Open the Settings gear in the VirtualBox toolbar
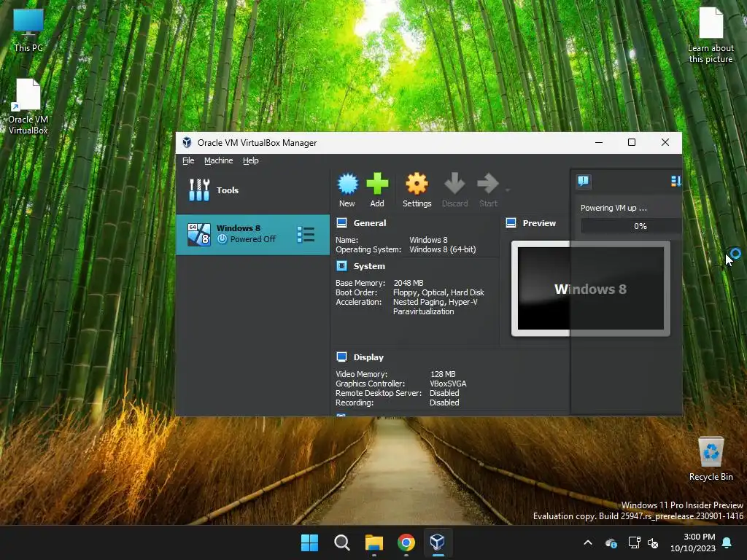The image size is (747, 560). coord(417,184)
